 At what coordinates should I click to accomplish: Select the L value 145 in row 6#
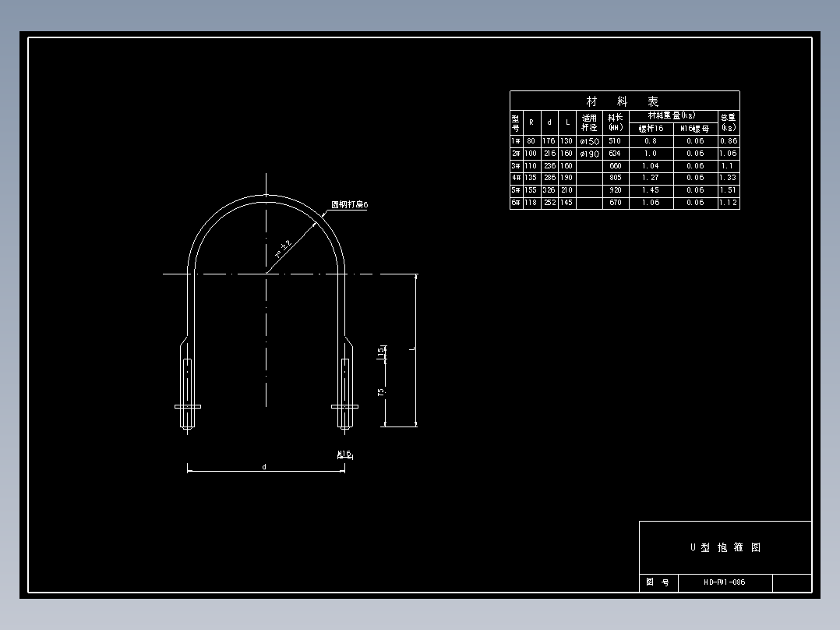click(566, 203)
